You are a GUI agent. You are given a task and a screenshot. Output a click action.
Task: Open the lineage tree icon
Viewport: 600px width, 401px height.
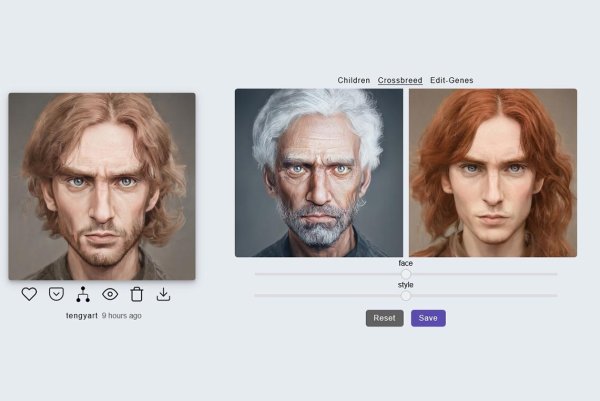(x=83, y=294)
